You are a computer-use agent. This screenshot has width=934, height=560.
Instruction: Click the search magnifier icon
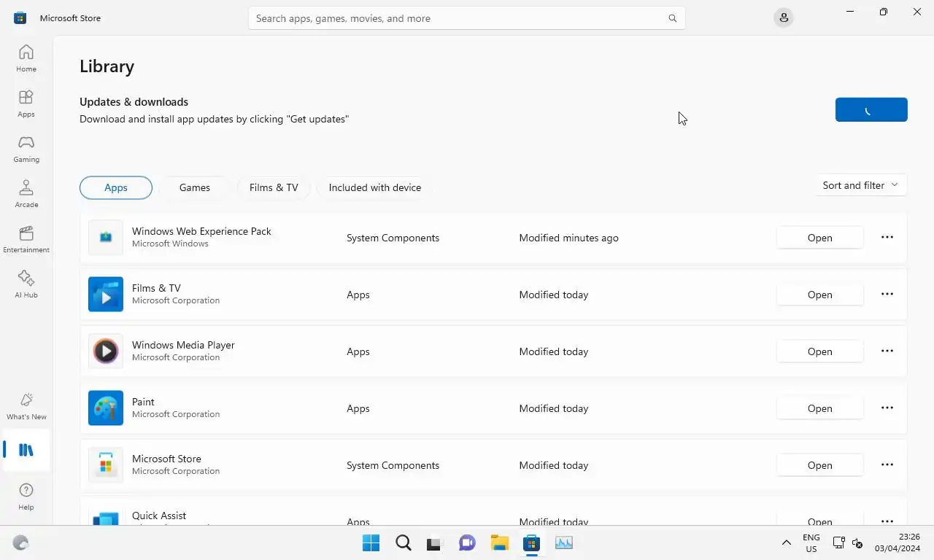[x=673, y=18]
